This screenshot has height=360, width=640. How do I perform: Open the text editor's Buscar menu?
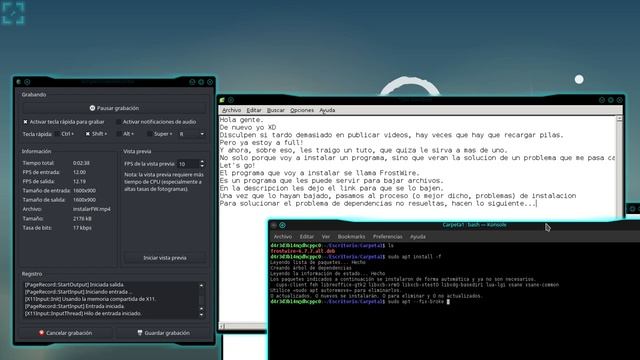pyautogui.click(x=276, y=110)
